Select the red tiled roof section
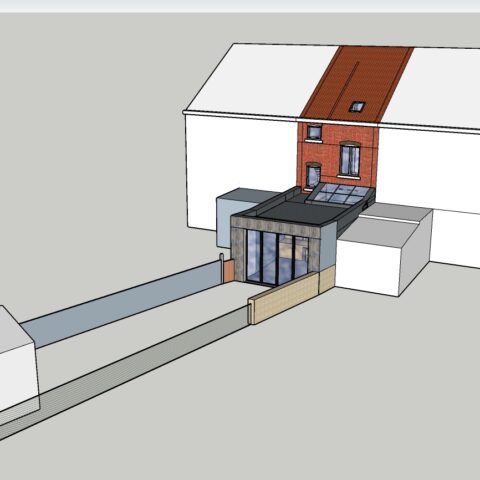Screen dimensions: 480x480 click(x=357, y=84)
